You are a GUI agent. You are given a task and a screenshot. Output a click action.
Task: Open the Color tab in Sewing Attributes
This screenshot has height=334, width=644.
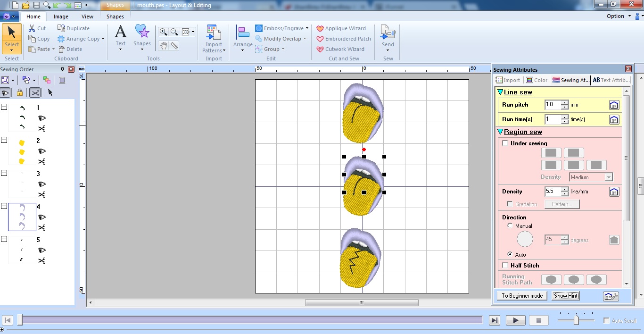(537, 80)
